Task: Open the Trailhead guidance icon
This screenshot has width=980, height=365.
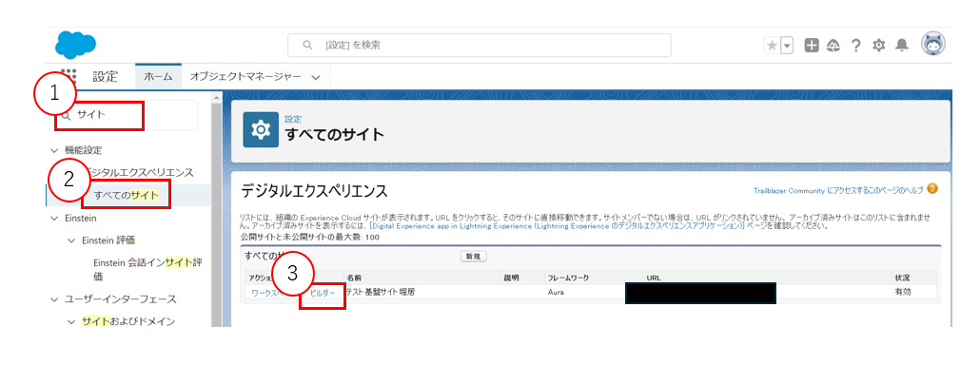Action: [833, 46]
